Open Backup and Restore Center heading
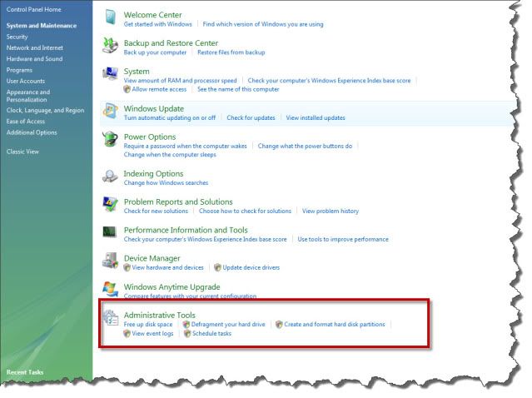The image size is (532, 398). coord(171,43)
